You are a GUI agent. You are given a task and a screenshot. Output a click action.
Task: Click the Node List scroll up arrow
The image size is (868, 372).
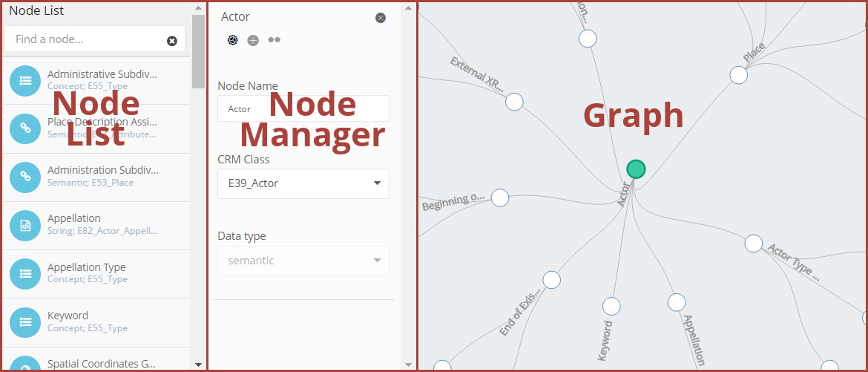point(198,7)
